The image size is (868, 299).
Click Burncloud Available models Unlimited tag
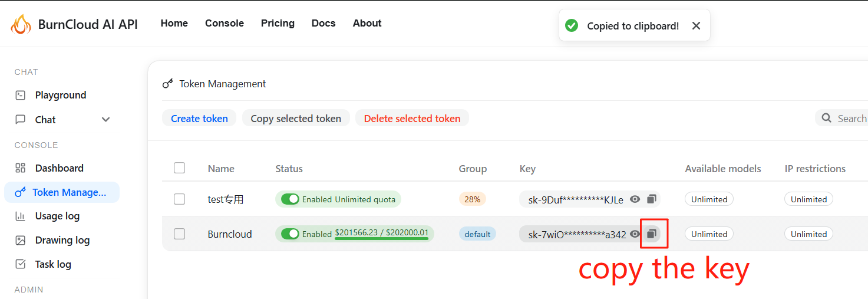pos(709,234)
